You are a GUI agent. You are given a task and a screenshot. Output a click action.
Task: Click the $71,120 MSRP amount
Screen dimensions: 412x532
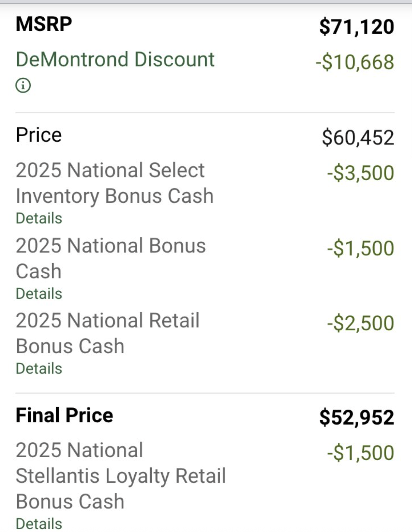tap(356, 27)
